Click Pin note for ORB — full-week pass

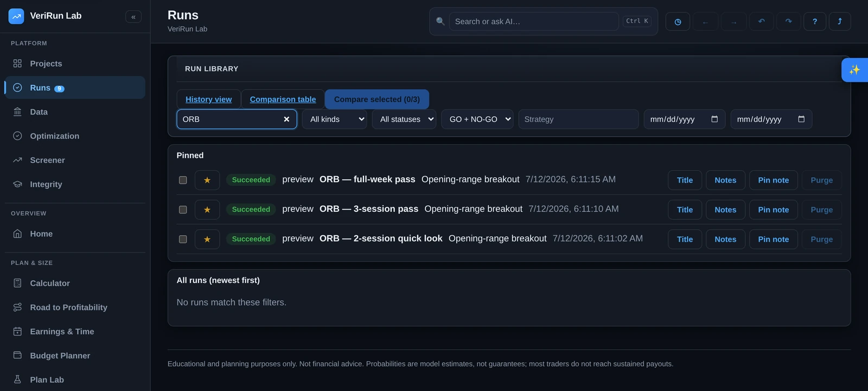point(774,180)
